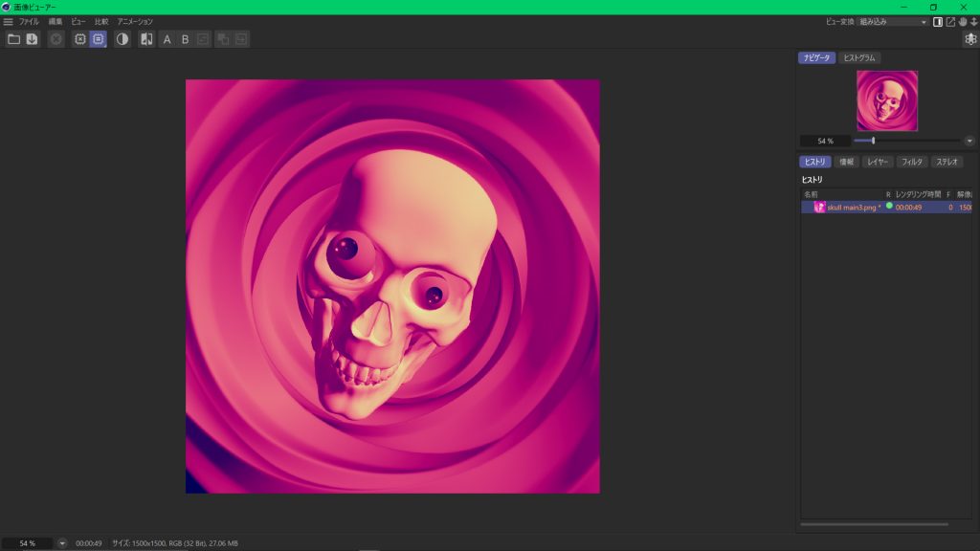
Task: Click the vertical arrows dock icon
Action: (973, 22)
